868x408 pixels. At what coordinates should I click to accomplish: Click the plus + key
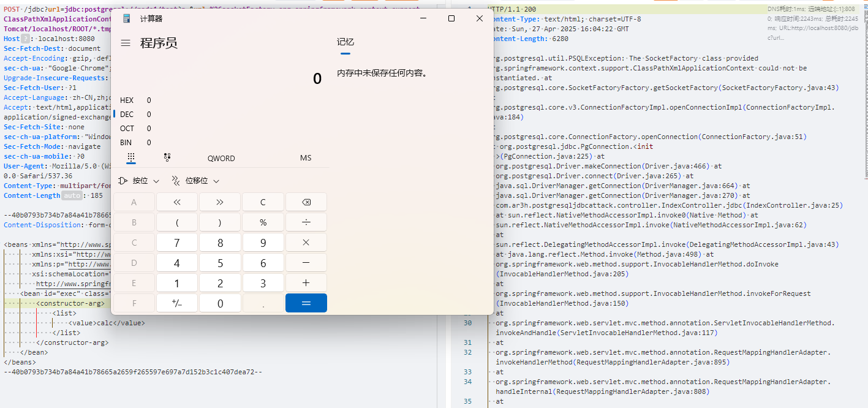coord(306,283)
